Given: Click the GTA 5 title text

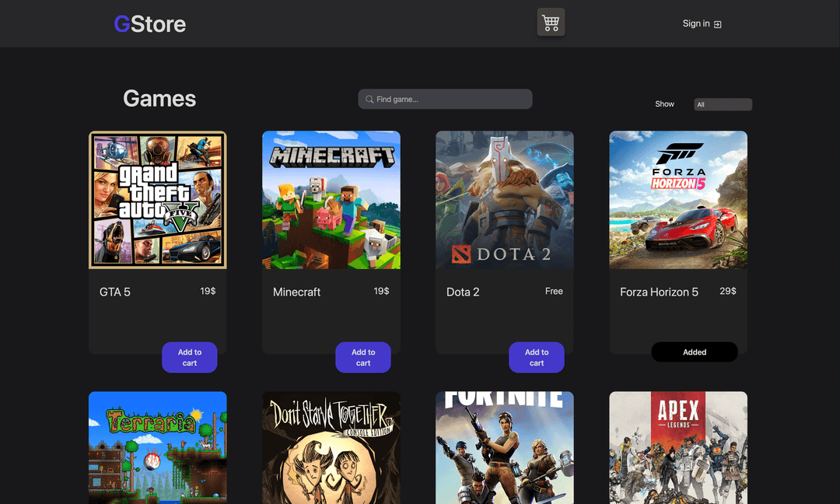Looking at the screenshot, I should [114, 292].
